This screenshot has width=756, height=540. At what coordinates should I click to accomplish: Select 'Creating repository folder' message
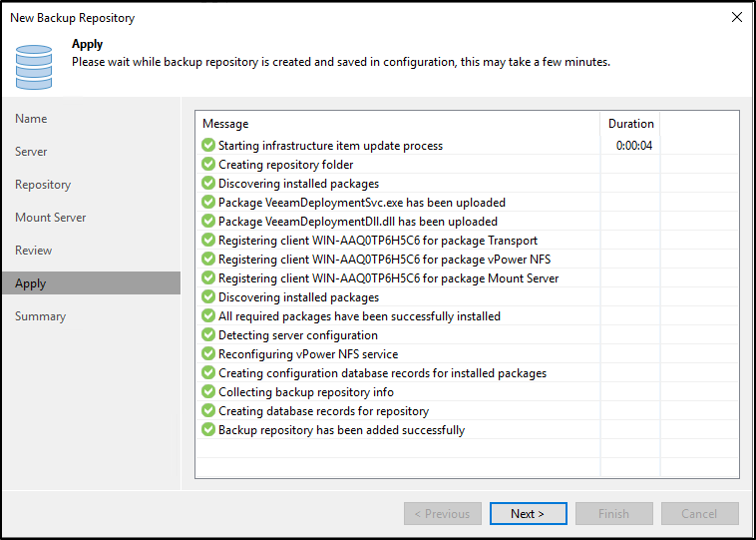285,164
